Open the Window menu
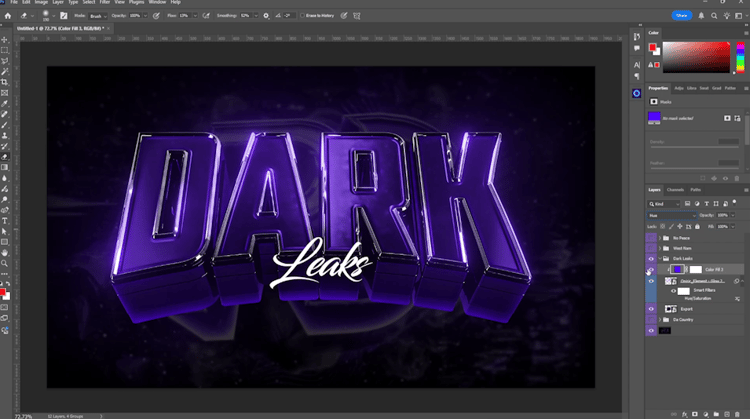The height and width of the screenshot is (419, 750). tap(157, 2)
